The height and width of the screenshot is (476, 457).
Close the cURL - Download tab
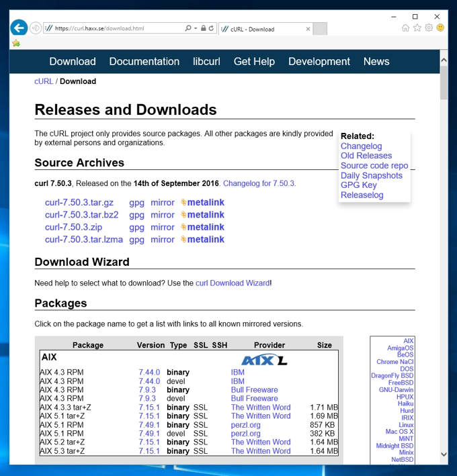pos(308,29)
